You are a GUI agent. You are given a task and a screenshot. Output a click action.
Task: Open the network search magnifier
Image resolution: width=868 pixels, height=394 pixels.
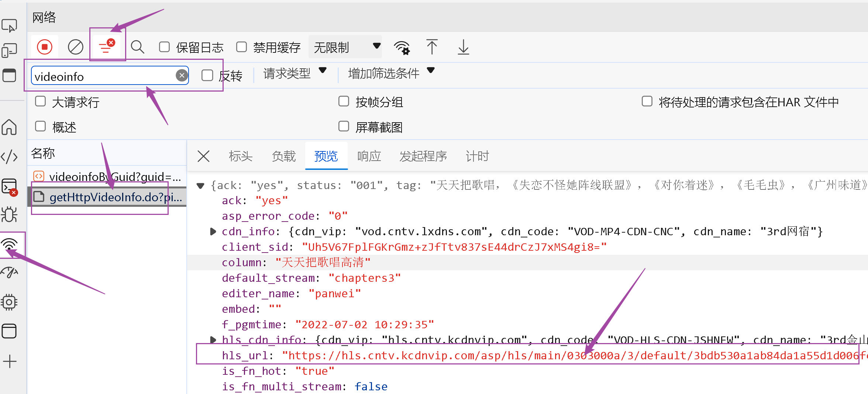[x=138, y=47]
